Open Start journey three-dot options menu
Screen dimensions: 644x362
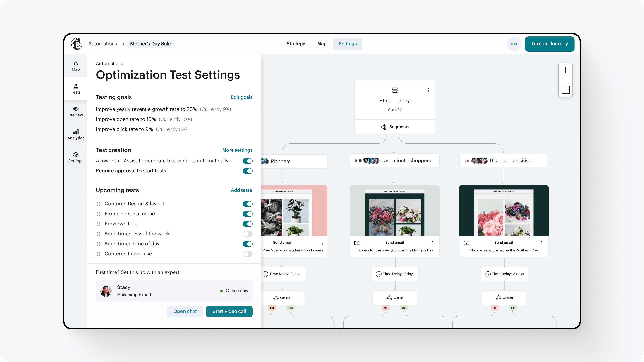click(428, 90)
